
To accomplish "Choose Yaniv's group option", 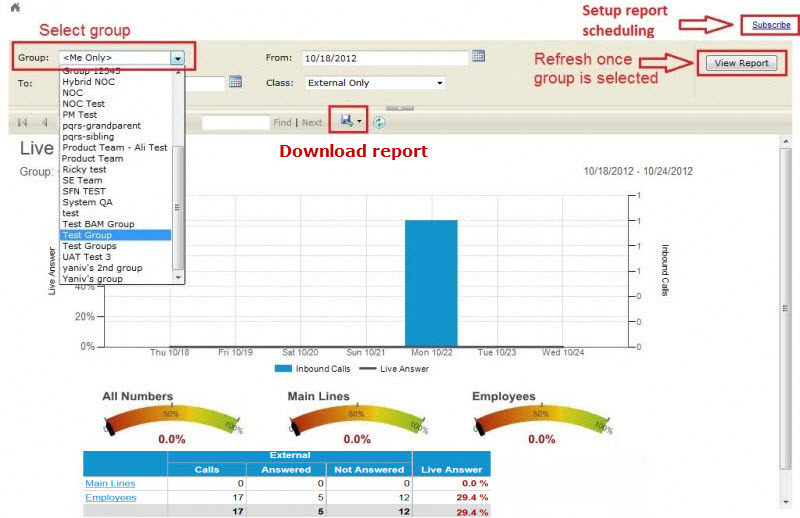I will [116, 279].
